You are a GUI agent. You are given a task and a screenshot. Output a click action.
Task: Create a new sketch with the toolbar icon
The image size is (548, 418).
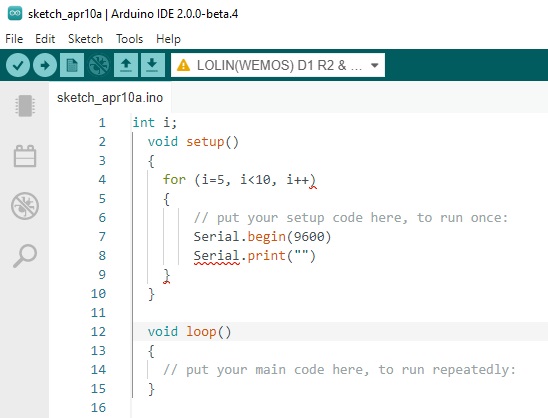[72, 65]
